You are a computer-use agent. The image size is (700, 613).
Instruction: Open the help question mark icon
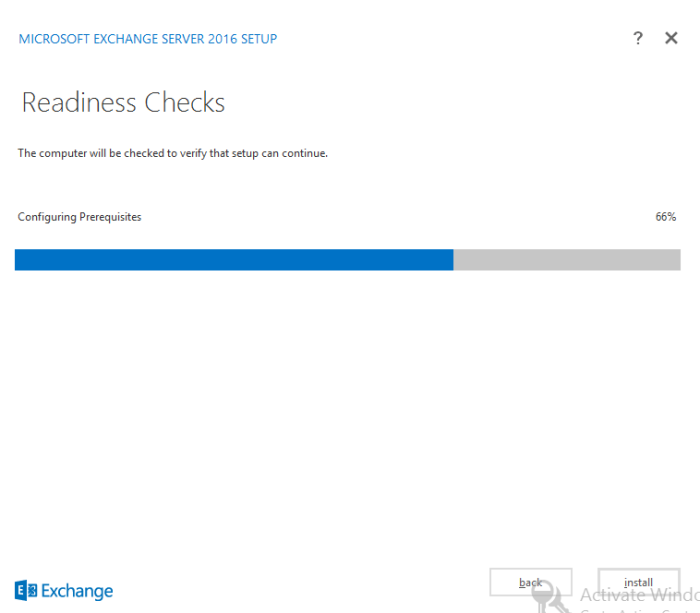(x=638, y=38)
